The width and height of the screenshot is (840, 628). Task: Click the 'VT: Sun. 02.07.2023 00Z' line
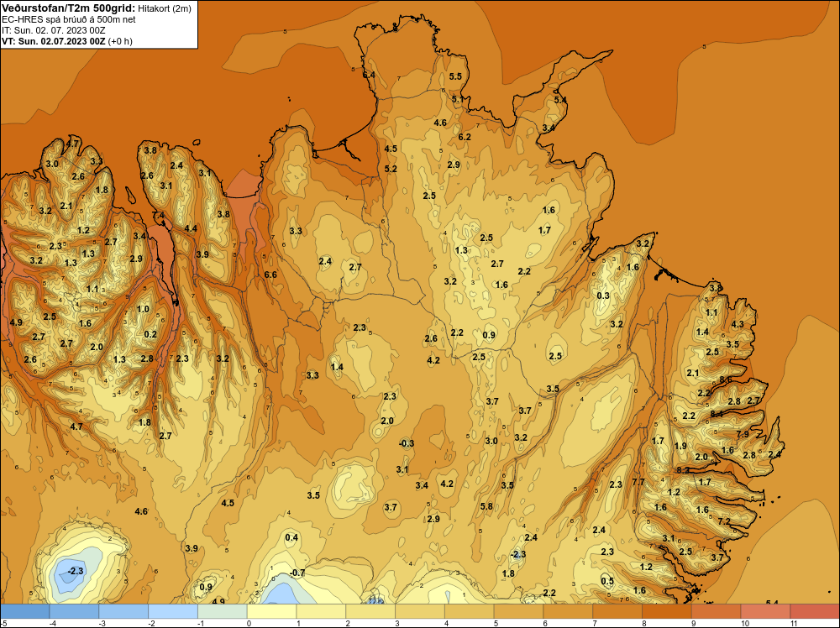pyautogui.click(x=54, y=41)
